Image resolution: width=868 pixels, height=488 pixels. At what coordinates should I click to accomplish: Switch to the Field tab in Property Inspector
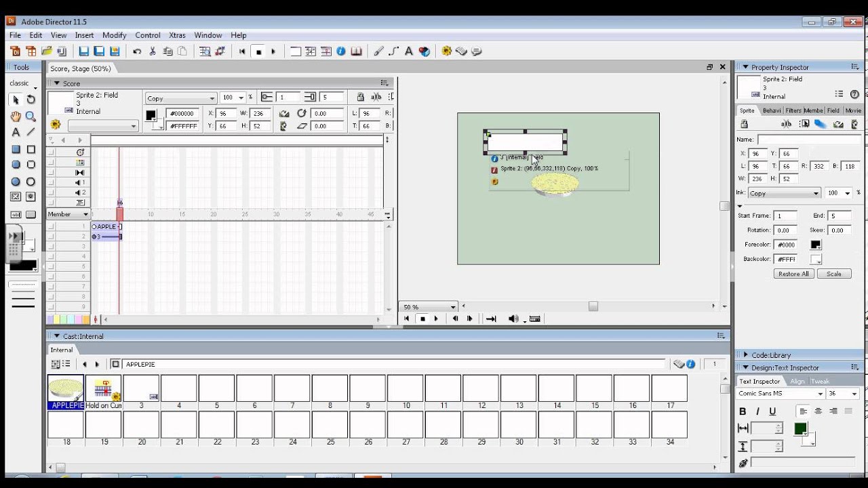833,110
